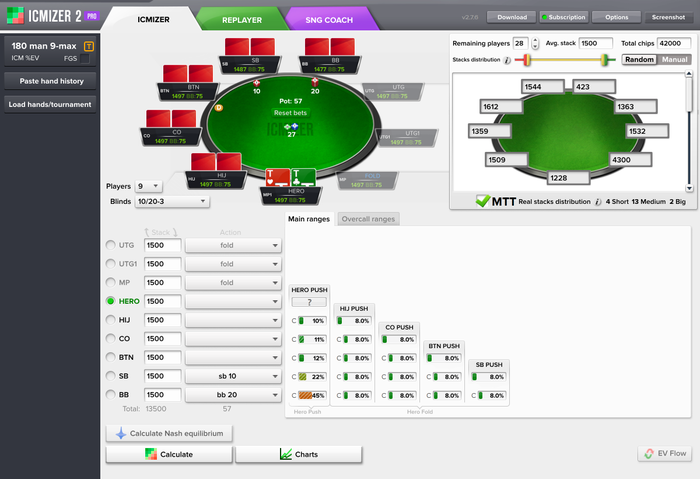The height and width of the screenshot is (479, 700).
Task: Click the Total chips input field
Action: (x=674, y=43)
